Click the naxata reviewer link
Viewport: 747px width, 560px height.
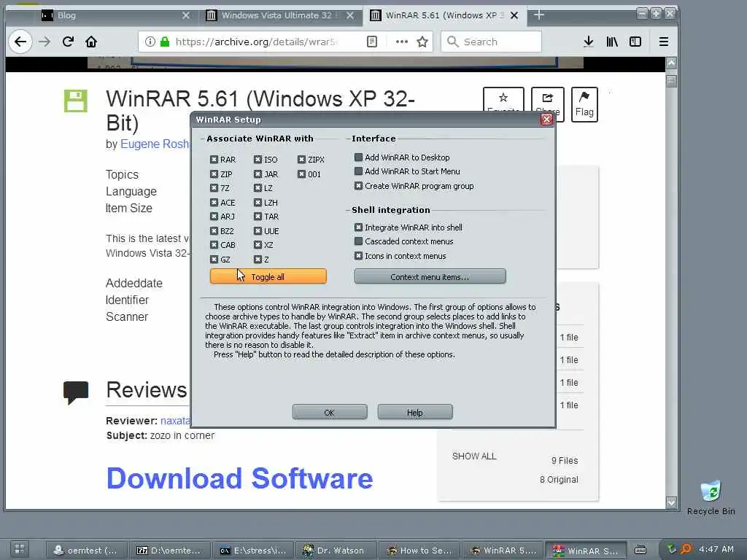coord(175,421)
